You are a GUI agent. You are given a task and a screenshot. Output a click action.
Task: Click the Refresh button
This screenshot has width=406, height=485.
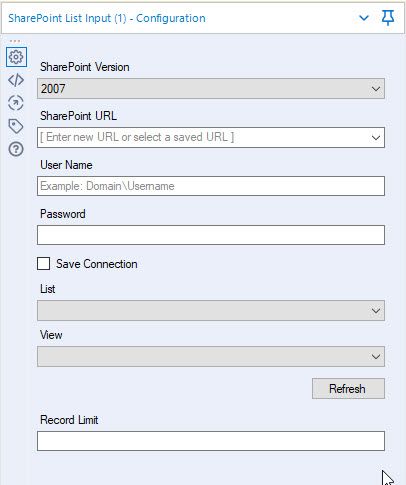click(x=348, y=388)
